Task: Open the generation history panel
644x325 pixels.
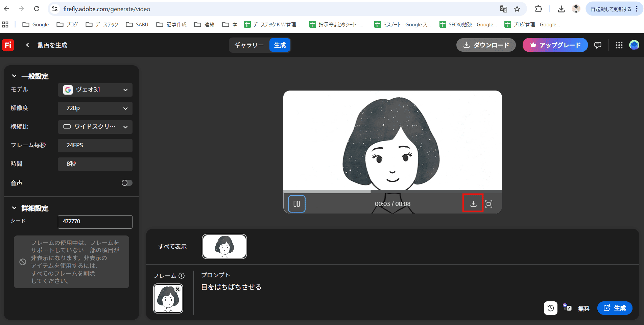Action: coord(550,308)
